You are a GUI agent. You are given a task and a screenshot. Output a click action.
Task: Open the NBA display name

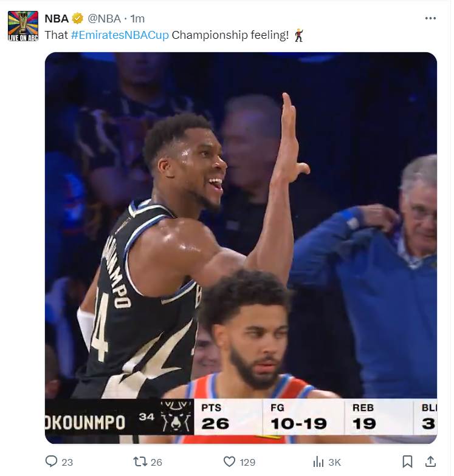pos(57,19)
